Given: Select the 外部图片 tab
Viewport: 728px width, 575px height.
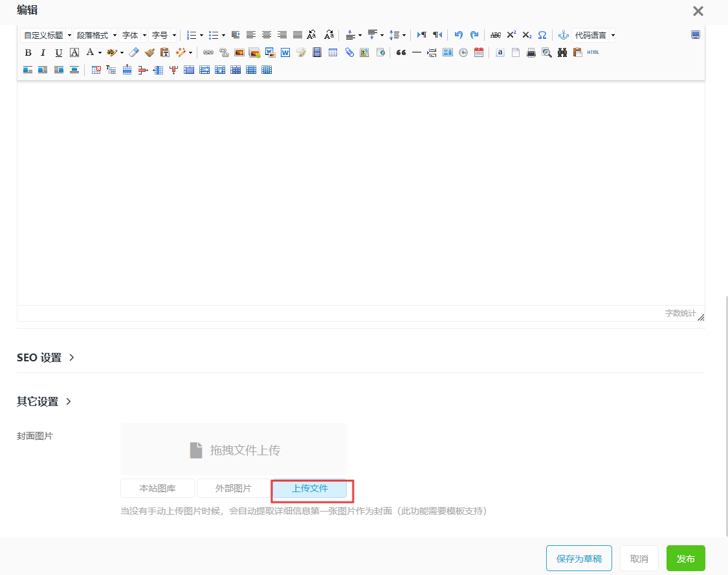Looking at the screenshot, I should (233, 488).
